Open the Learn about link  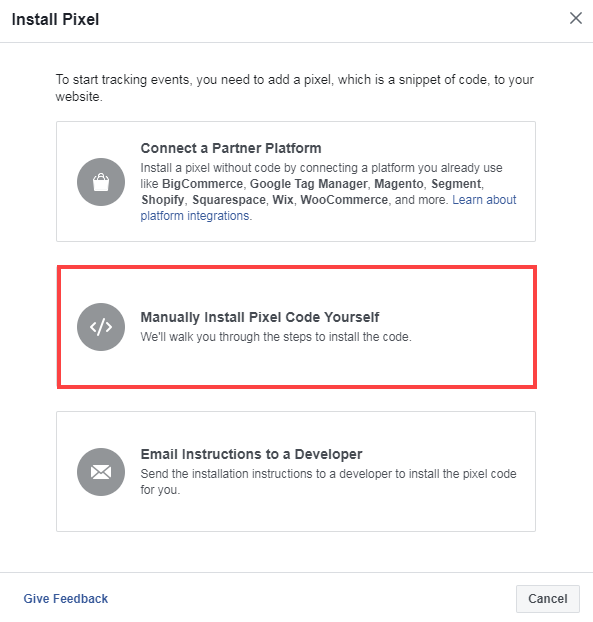pyautogui.click(x=484, y=200)
